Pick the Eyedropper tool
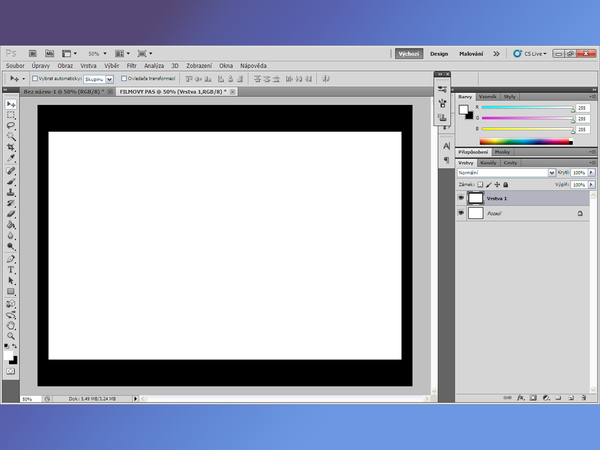 pos(11,158)
